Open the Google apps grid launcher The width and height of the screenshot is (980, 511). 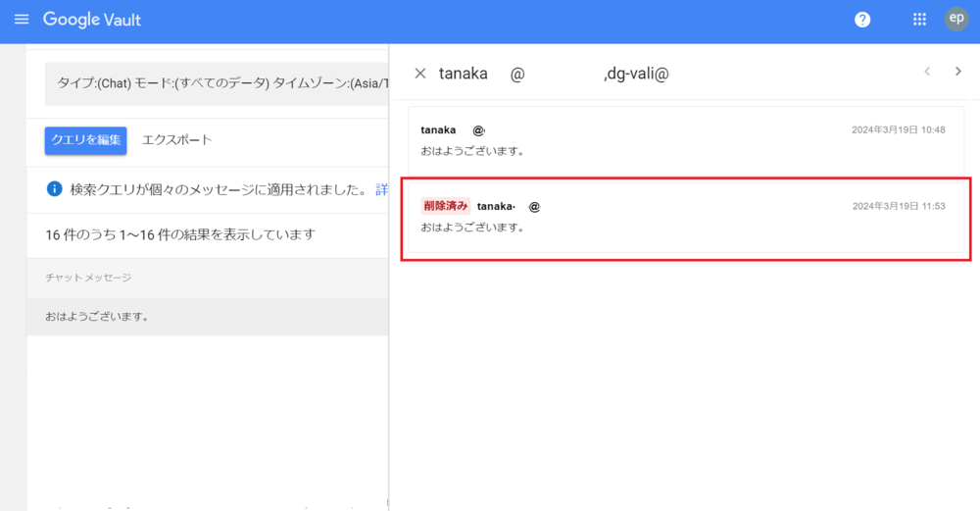[x=919, y=20]
